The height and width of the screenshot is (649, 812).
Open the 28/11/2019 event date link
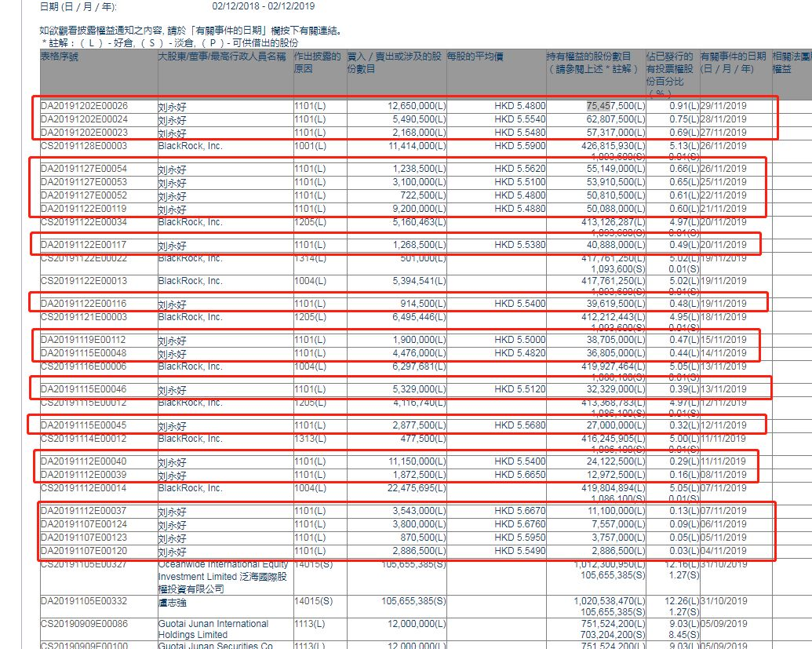click(x=723, y=119)
